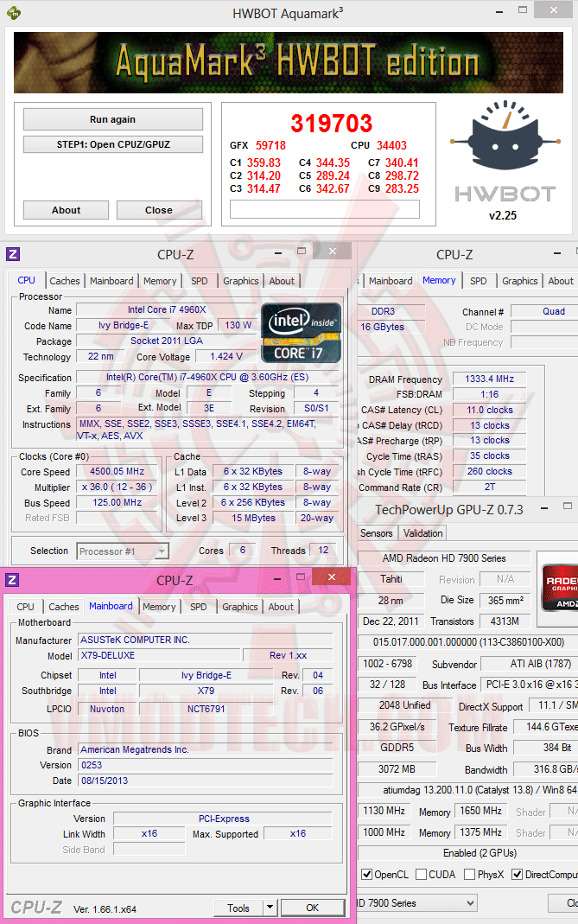
Task: Click the Run again button
Action: click(112, 119)
